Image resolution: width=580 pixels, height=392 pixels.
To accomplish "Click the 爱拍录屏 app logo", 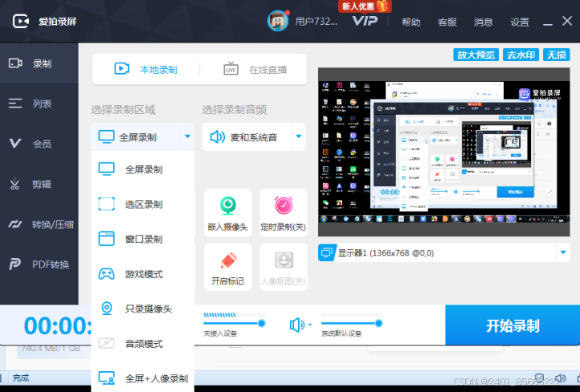I will coord(21,22).
